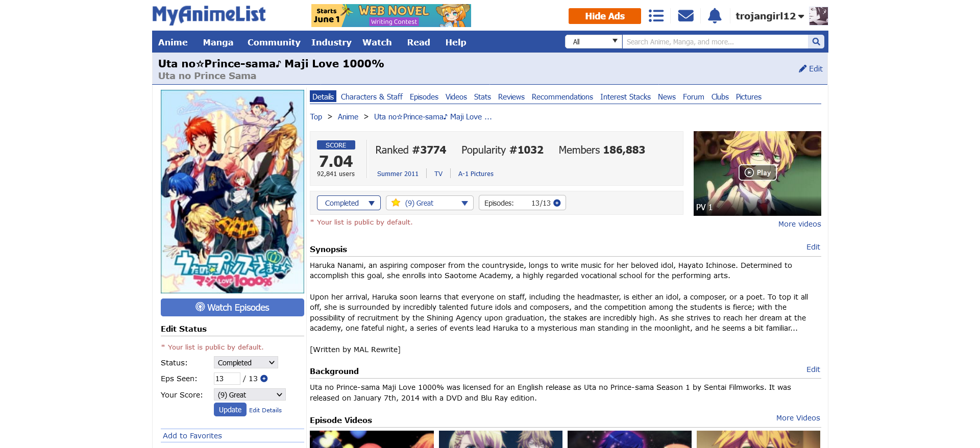Open the sidebar Status Completed dropdown

[246, 363]
